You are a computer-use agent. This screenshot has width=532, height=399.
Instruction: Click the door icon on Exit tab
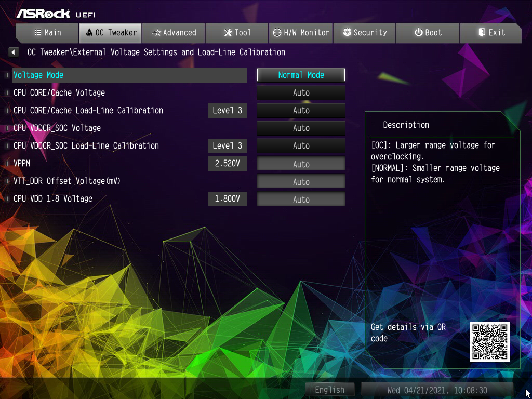click(482, 33)
